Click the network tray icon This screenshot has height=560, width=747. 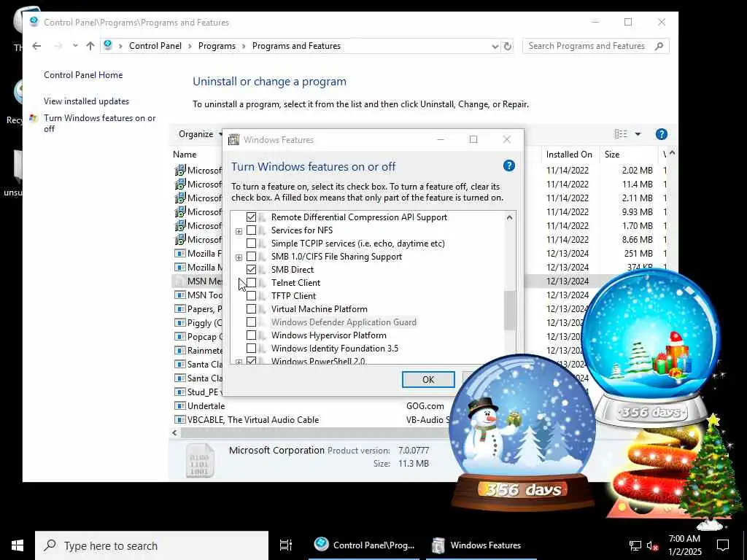point(635,545)
